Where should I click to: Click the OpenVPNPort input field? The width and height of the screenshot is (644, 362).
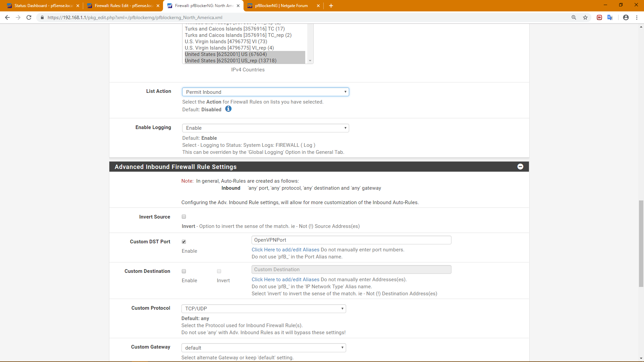[351, 240]
